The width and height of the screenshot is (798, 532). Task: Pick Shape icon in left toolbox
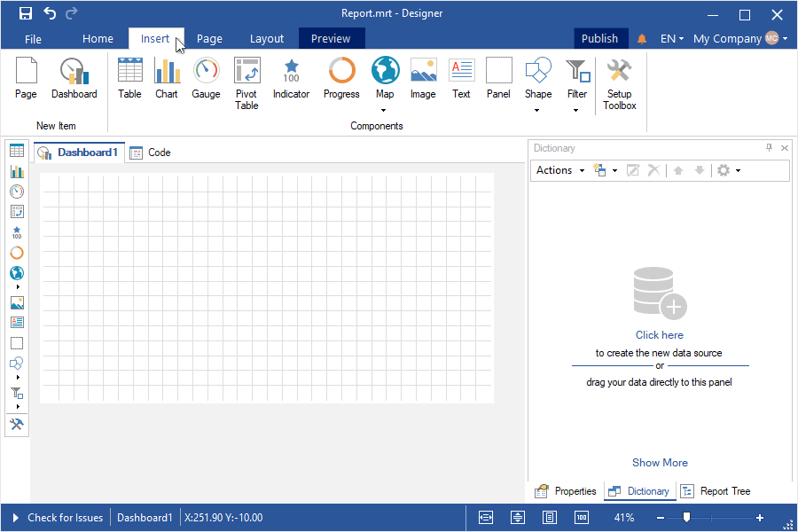point(17,363)
